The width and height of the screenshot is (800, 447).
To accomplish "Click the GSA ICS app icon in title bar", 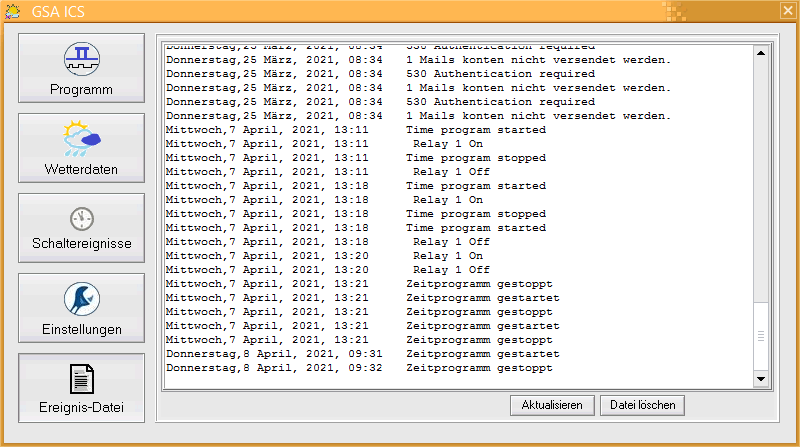I will click(x=13, y=11).
